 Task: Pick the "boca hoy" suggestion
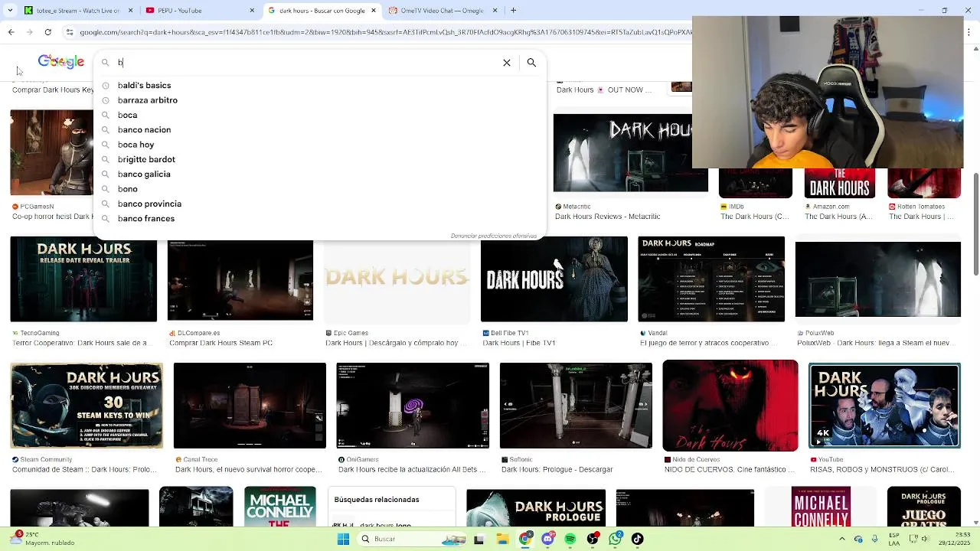136,145
